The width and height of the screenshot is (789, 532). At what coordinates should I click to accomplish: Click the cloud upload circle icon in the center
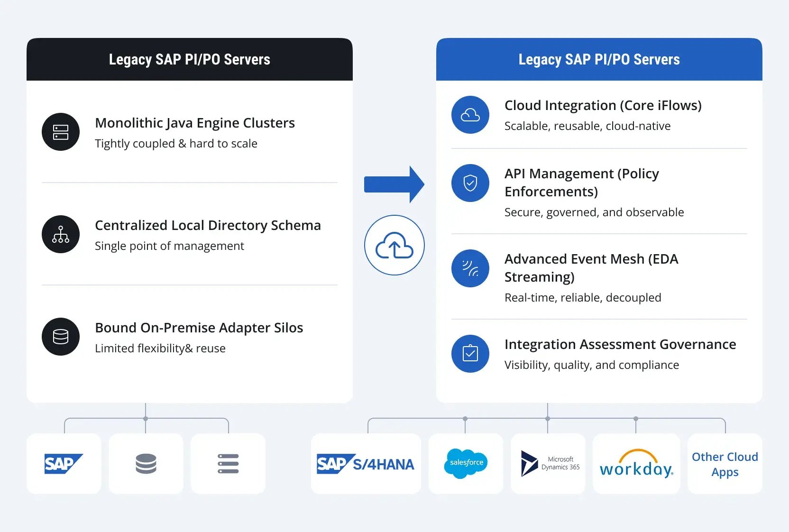coord(394,245)
